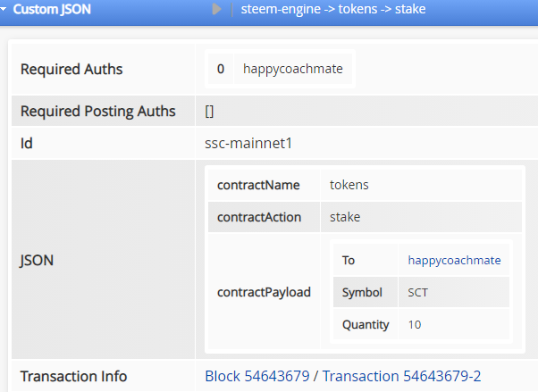The height and width of the screenshot is (392, 538).
Task: Click the Required Auths label
Action: click(71, 70)
